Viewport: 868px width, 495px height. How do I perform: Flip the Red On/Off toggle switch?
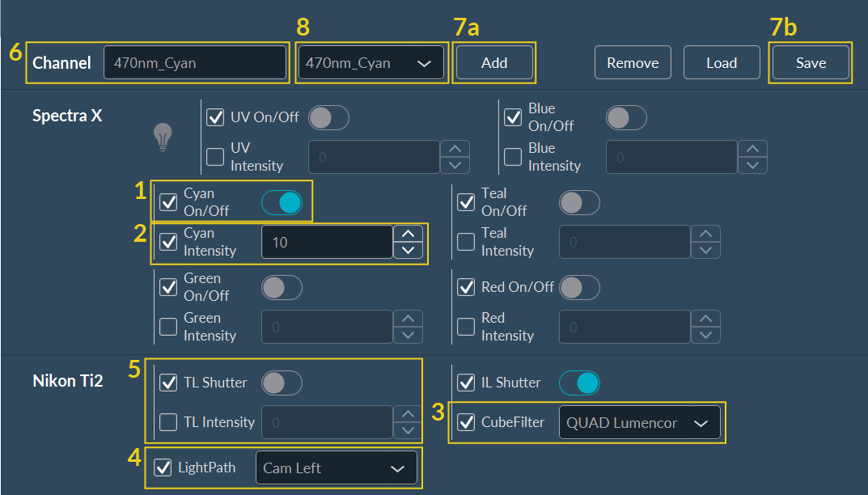click(x=579, y=287)
